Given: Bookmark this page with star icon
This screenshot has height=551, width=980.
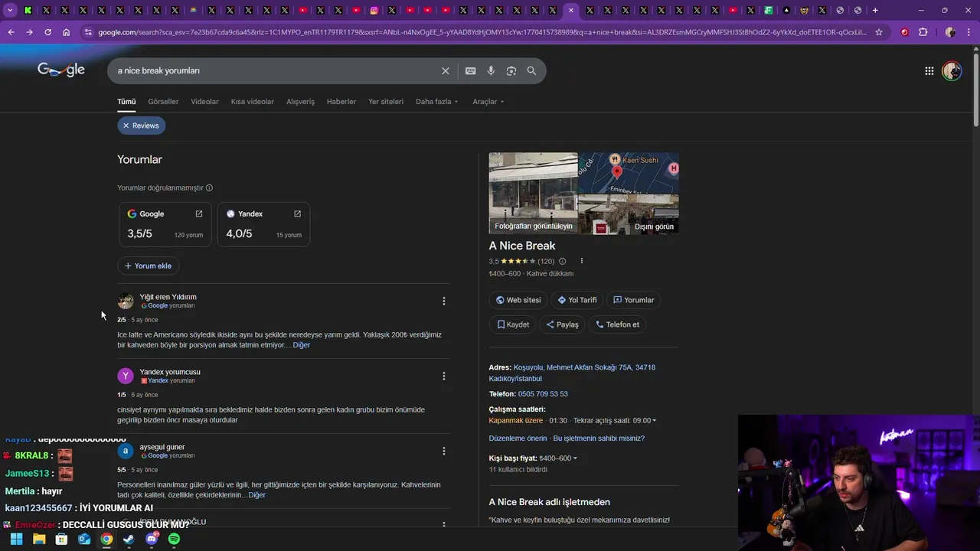Looking at the screenshot, I should pyautogui.click(x=879, y=32).
